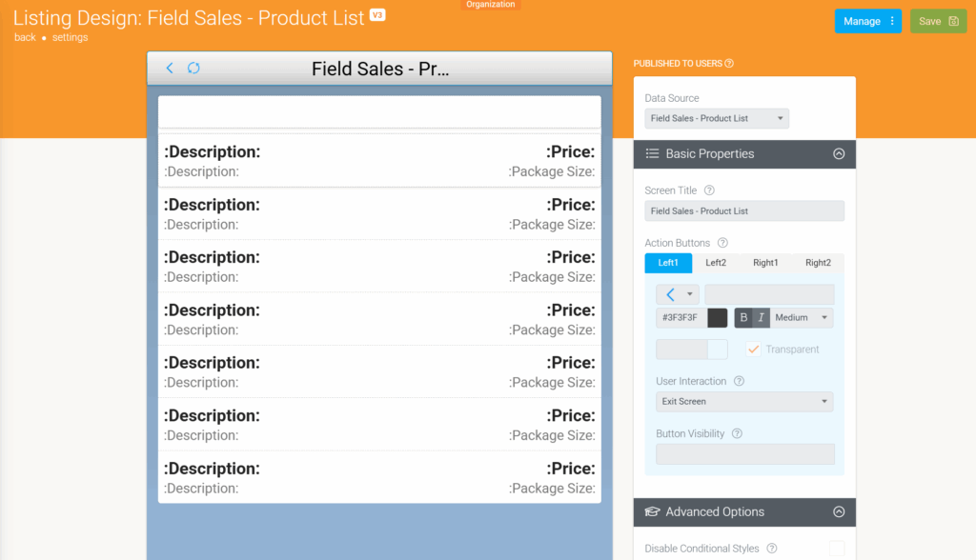Toggle Italic formatting button
The height and width of the screenshot is (560, 976).
point(761,317)
